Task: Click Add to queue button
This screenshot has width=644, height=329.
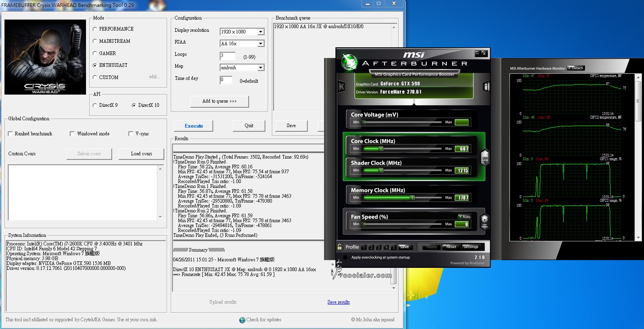Action: [x=219, y=101]
